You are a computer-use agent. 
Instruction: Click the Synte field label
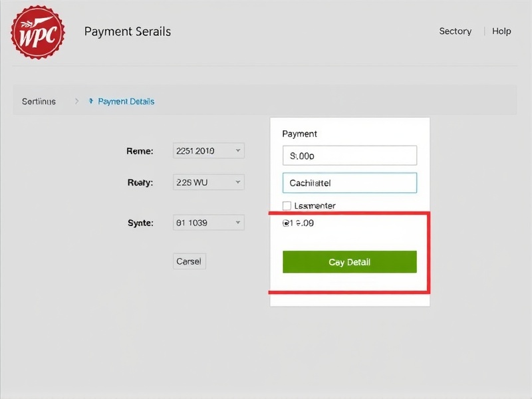pyautogui.click(x=140, y=223)
